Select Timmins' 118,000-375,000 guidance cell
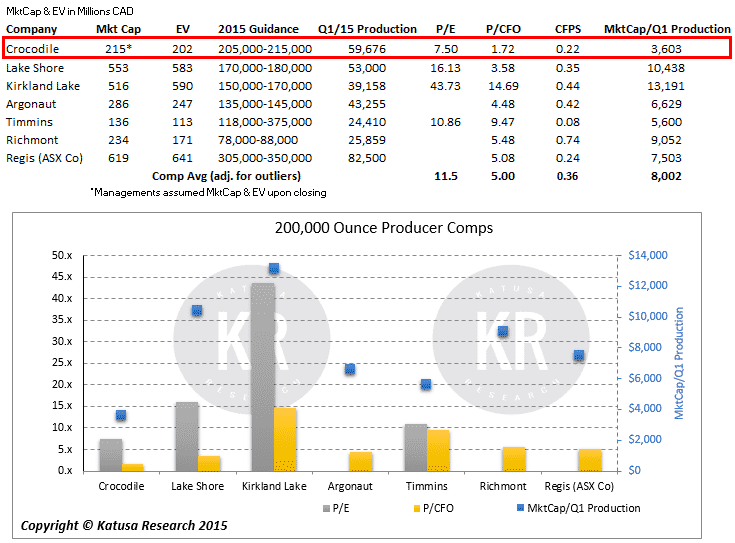Screen dimensions: 735x543 coord(265,122)
